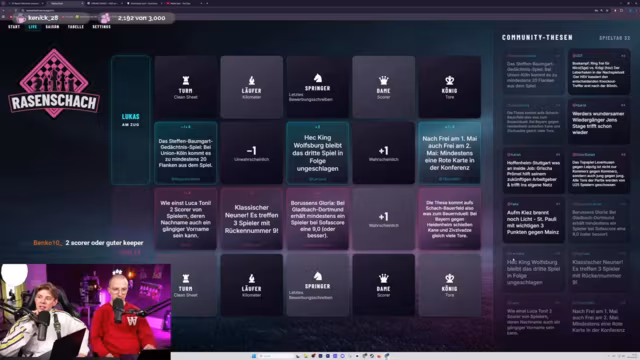640x360 pixels.
Task: Open community thesis Hoffenheim-Stuttgart inside Job
Action: click(533, 171)
